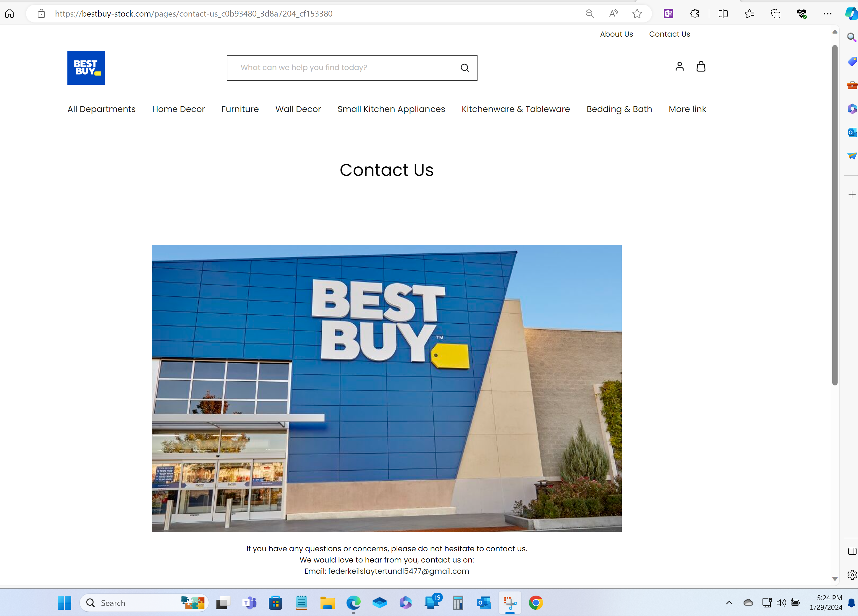This screenshot has width=858, height=616.
Task: Show hidden system tray icons chevron
Action: coord(729,603)
